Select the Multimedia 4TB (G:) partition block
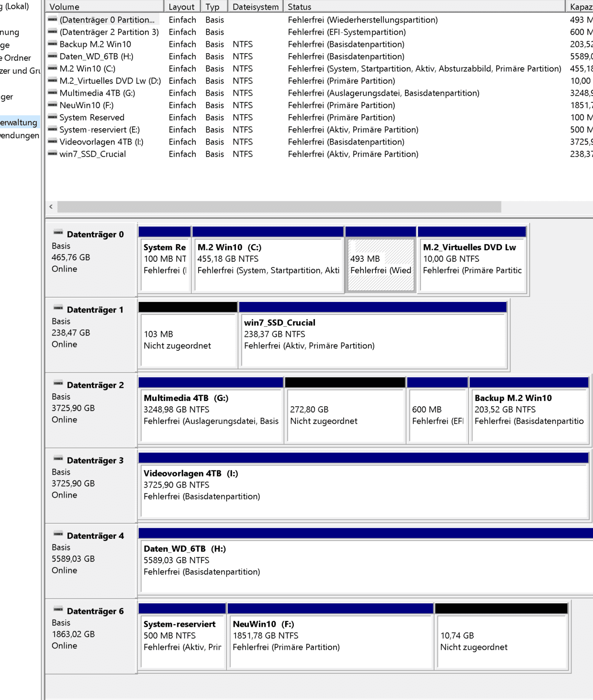Screen dimensions: 593x700 (211, 410)
